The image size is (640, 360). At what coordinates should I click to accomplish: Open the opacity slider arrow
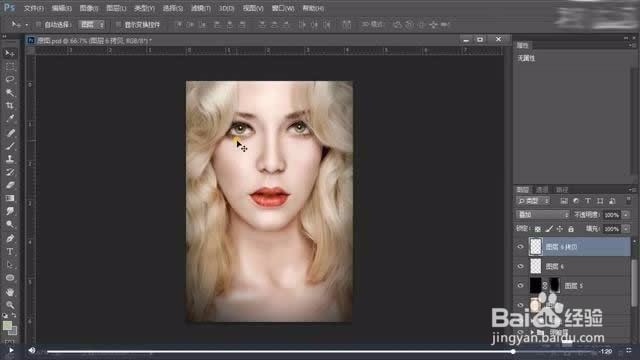pos(626,215)
